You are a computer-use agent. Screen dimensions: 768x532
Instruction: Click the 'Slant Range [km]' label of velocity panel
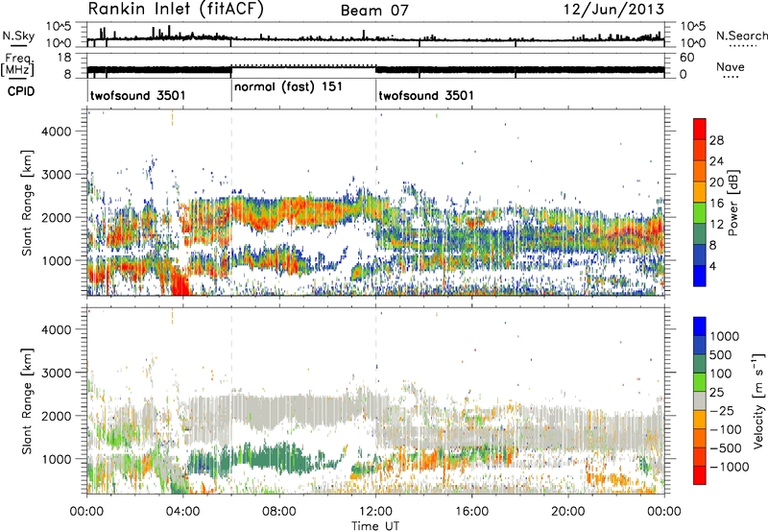pos(27,400)
